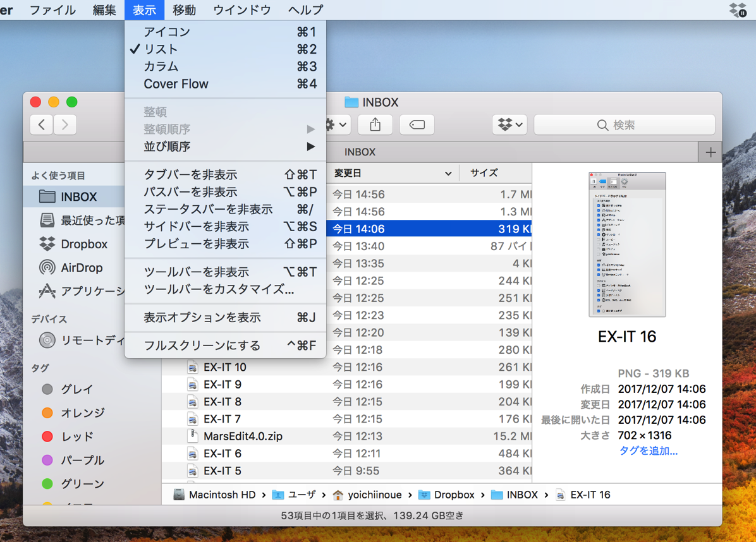Click Dropbox folder in path bar
Viewport: 756px width, 542px height.
tap(446, 495)
